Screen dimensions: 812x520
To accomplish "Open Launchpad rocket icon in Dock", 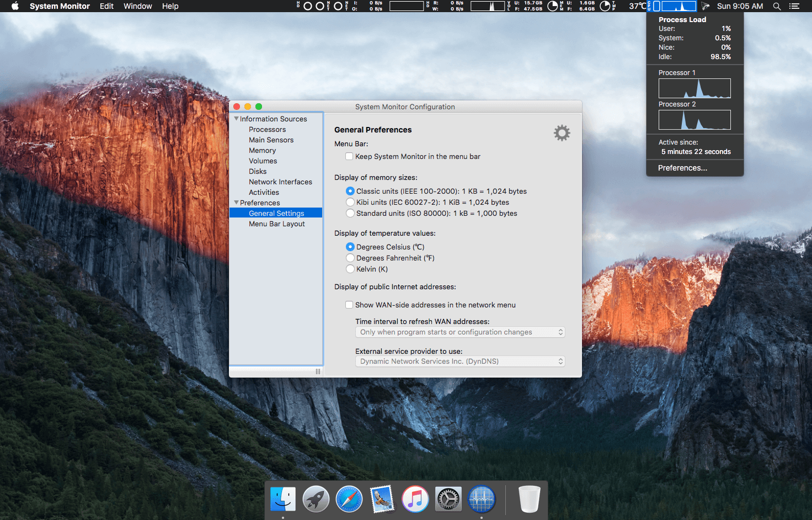I will pos(316,499).
